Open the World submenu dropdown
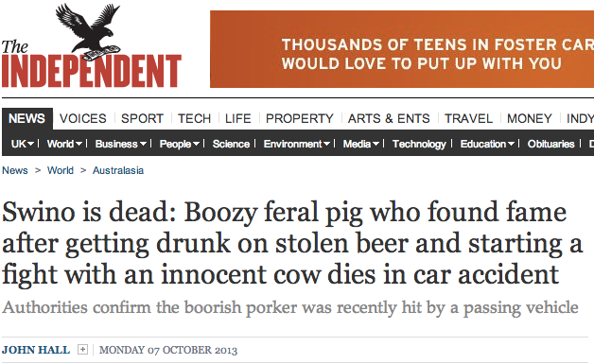Viewport: 594px width, 364px height. tap(79, 144)
